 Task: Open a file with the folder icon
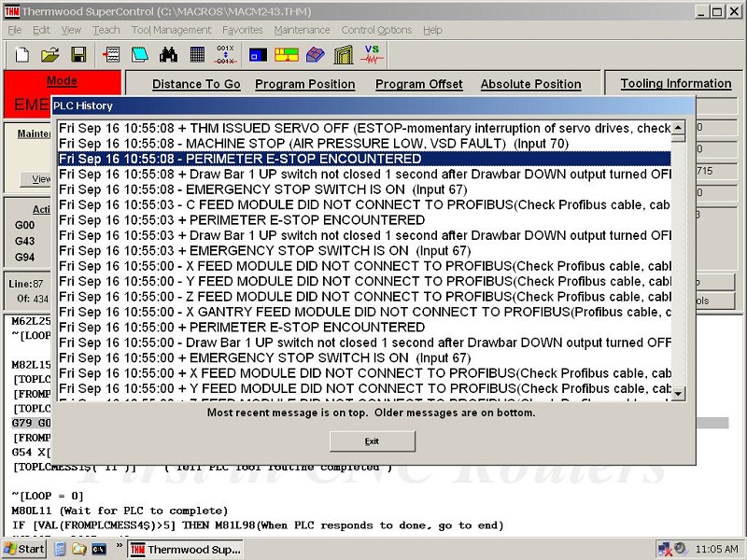(50, 54)
